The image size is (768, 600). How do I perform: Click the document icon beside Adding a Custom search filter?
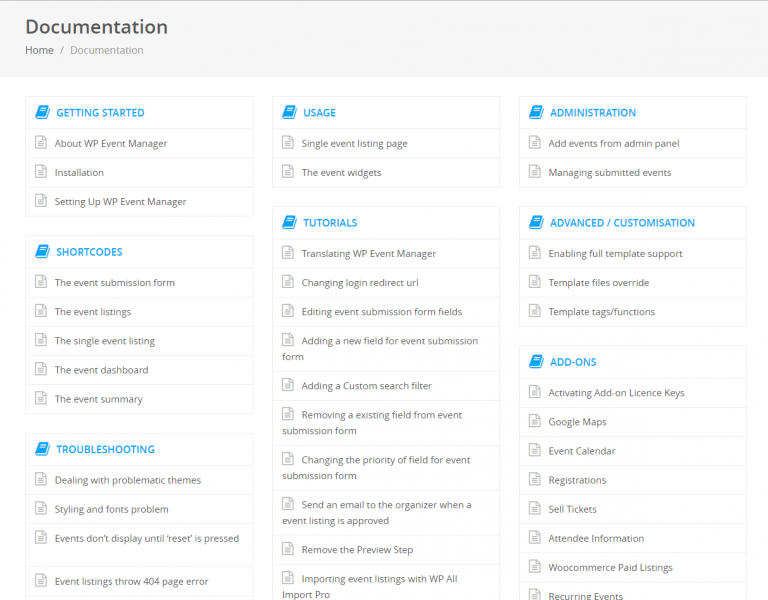288,384
